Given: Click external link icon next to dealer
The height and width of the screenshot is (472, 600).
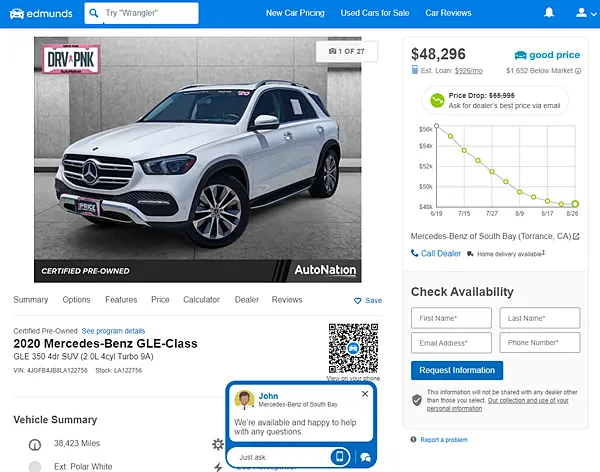Looking at the screenshot, I should click(x=576, y=237).
